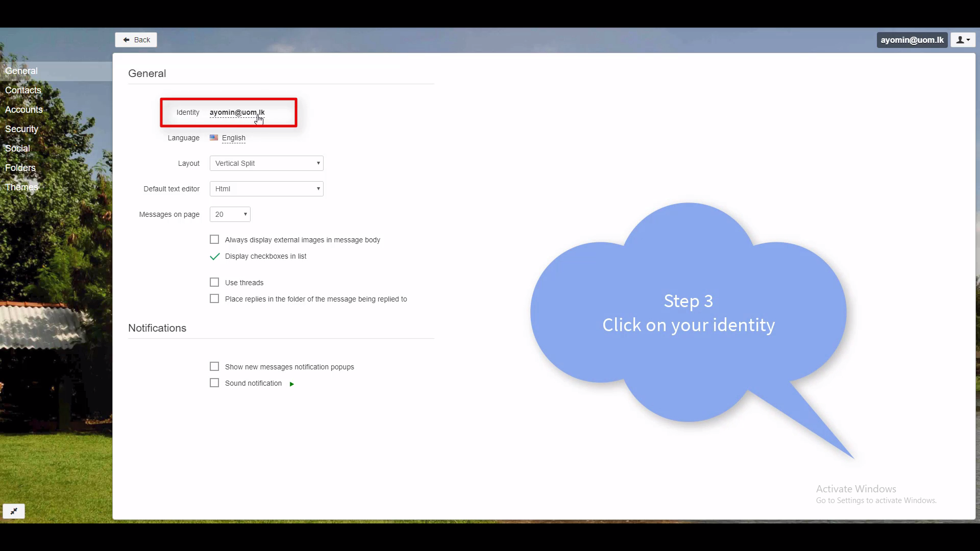The image size is (980, 551).
Task: Click the Themes settings icon
Action: pos(21,186)
